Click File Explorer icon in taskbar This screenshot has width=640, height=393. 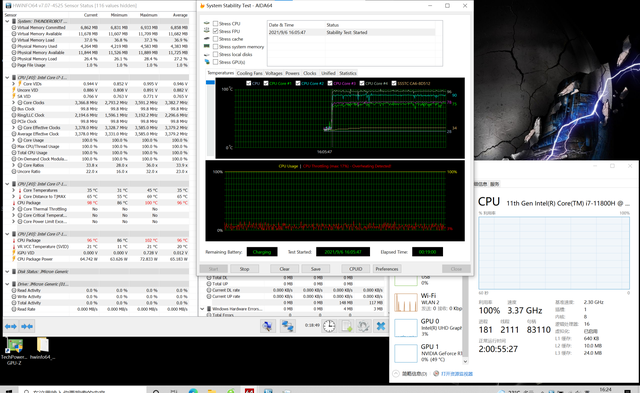pyautogui.click(x=211, y=391)
